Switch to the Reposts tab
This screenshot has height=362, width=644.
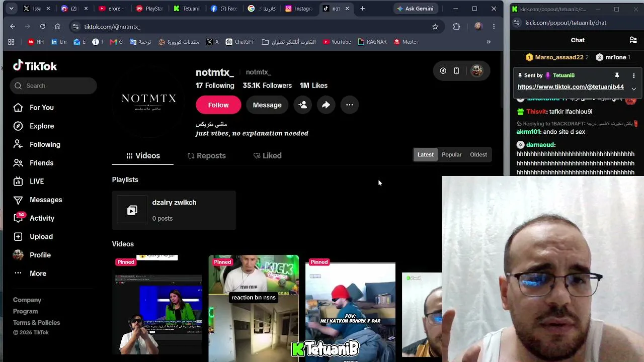coord(206,156)
